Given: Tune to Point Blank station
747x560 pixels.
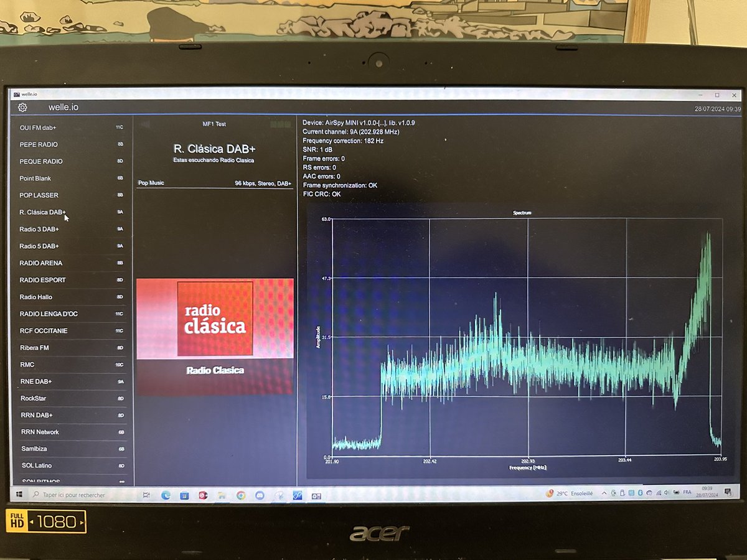Looking at the screenshot, I should point(72,178).
